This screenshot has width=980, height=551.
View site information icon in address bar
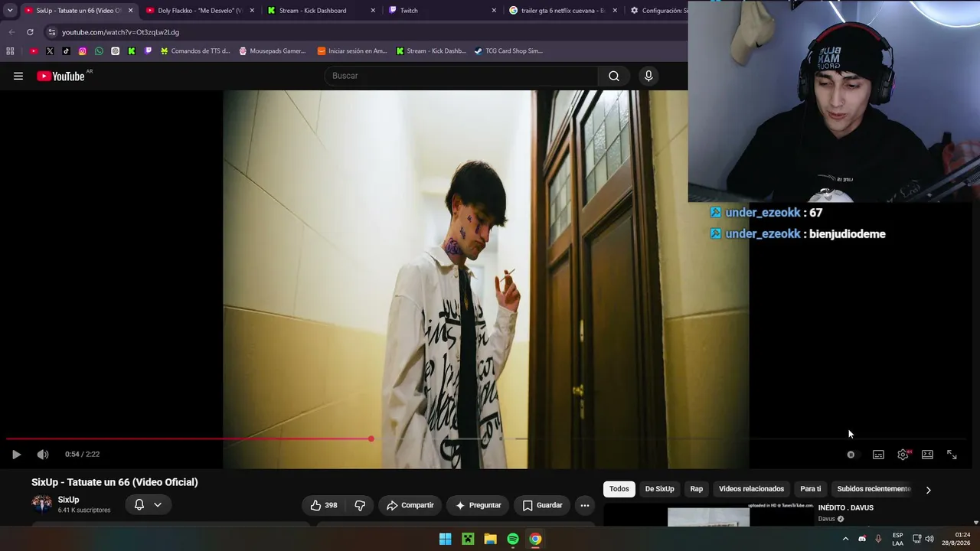coord(51,32)
